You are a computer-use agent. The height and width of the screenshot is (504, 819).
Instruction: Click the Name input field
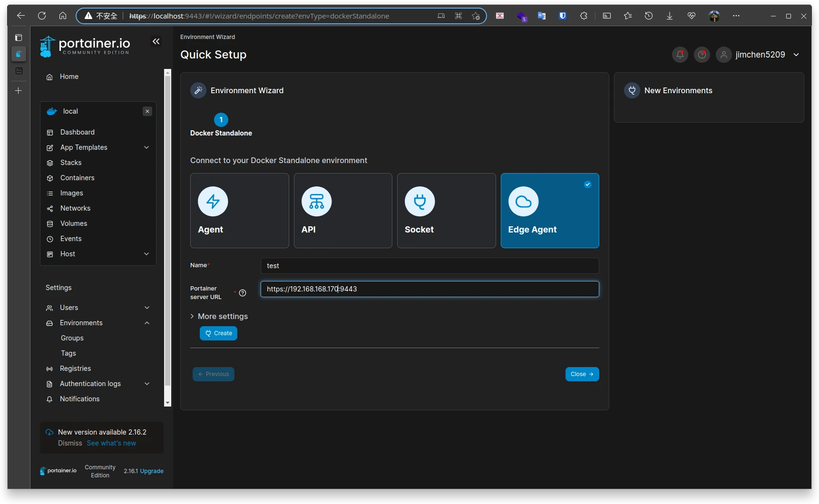pyautogui.click(x=429, y=266)
